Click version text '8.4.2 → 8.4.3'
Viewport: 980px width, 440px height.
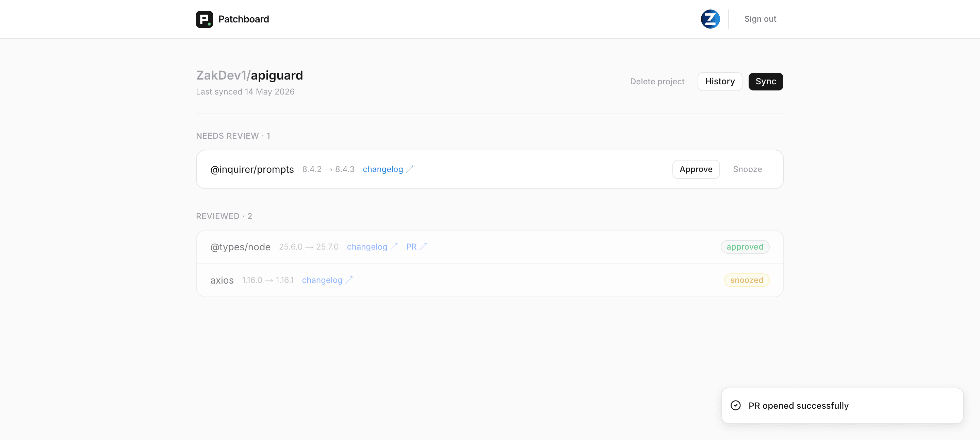pos(328,169)
